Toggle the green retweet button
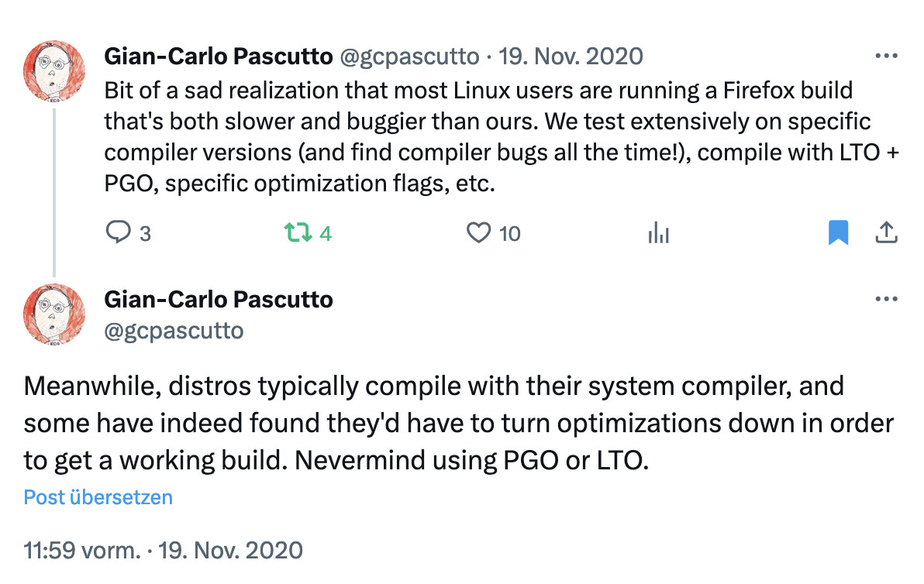924x584 pixels. coord(297,232)
